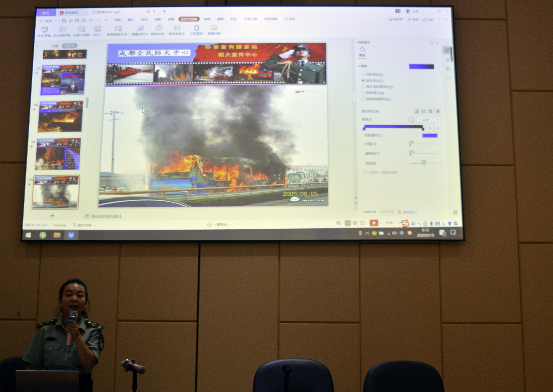Click the slide sorter grid view icon
Image resolution: width=553 pixels, height=392 pixels.
coord(355,223)
